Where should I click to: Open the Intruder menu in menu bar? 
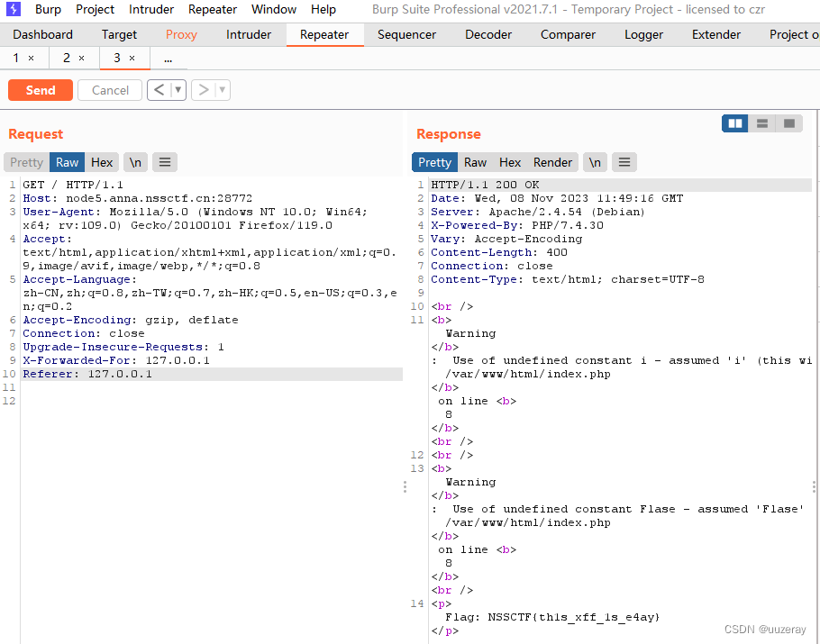coord(151,9)
